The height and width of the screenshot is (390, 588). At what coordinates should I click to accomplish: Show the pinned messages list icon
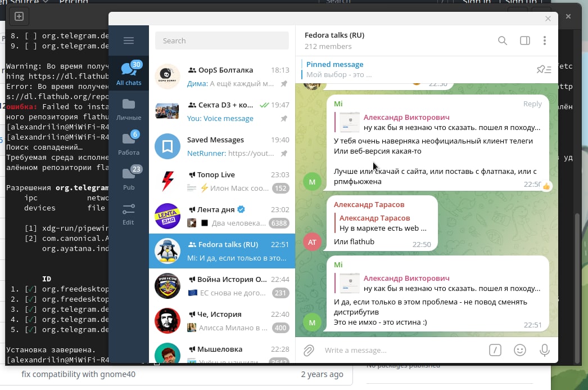click(x=544, y=69)
